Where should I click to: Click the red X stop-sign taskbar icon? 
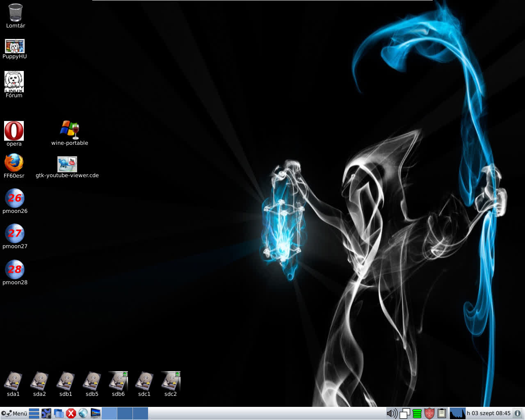coord(71,413)
